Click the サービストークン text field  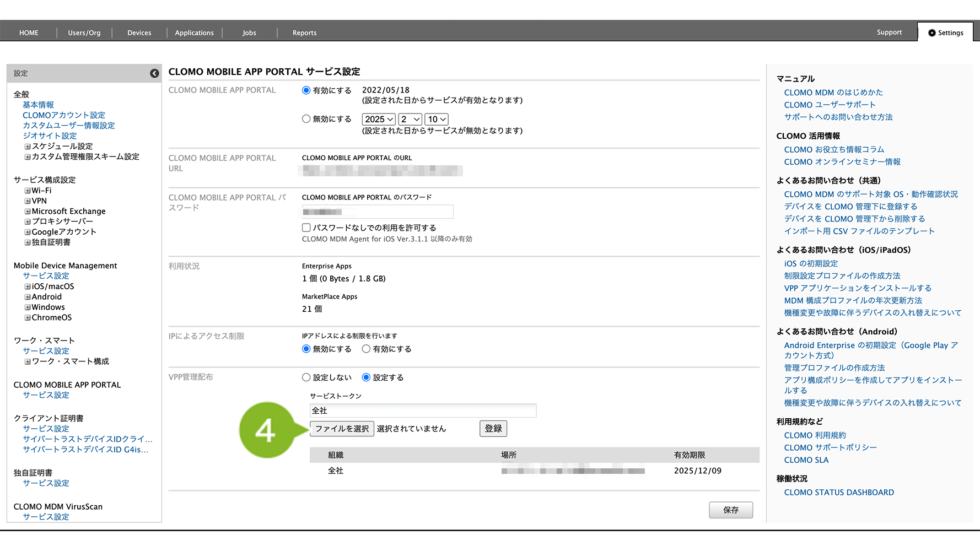(423, 410)
